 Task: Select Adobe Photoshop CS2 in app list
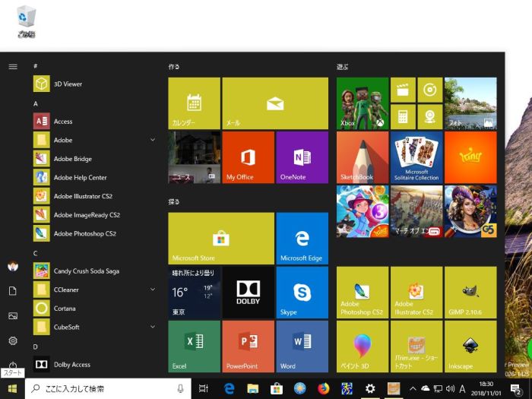coord(84,233)
